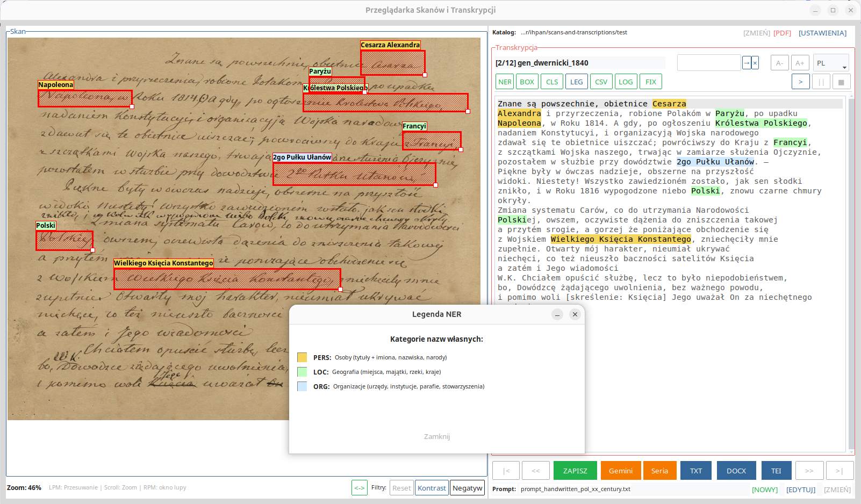Start batch processing with Seria button
Screen dimensions: 861x504
tap(659, 471)
